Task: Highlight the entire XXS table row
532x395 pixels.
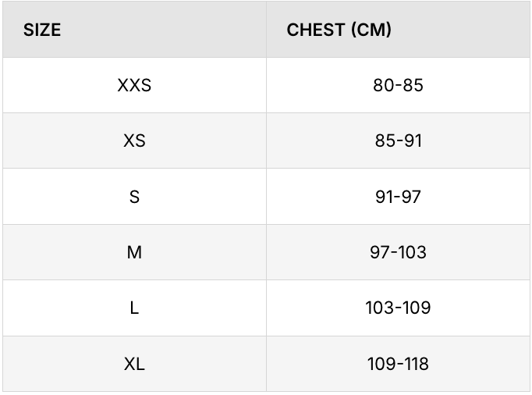Action: point(265,85)
